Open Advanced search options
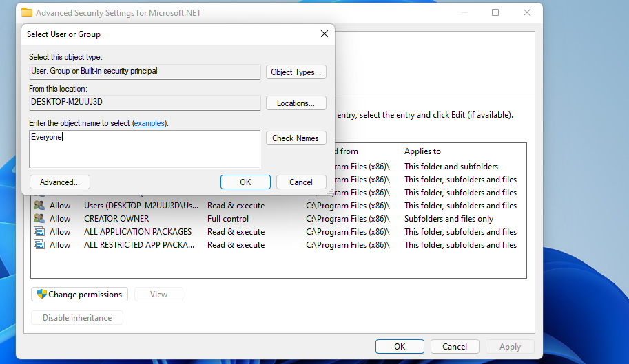Viewport: 629px width, 364px height. point(60,182)
